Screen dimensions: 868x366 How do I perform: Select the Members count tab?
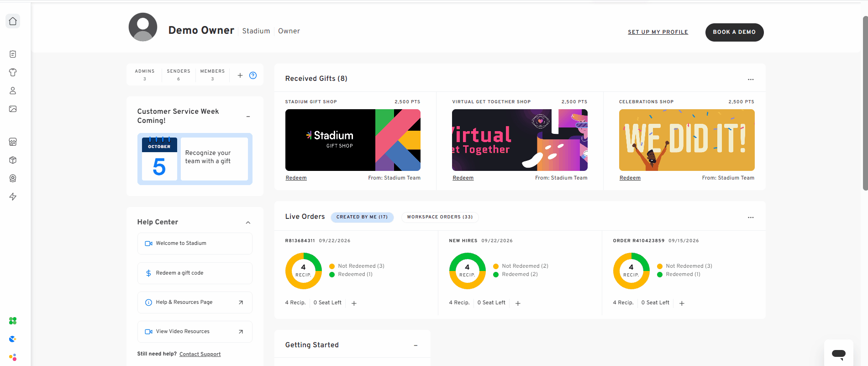212,74
